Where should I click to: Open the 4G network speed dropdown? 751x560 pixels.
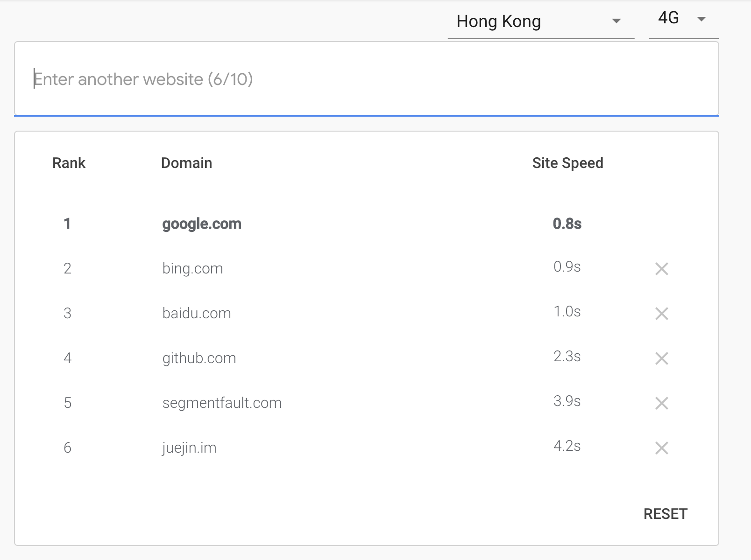(x=683, y=19)
